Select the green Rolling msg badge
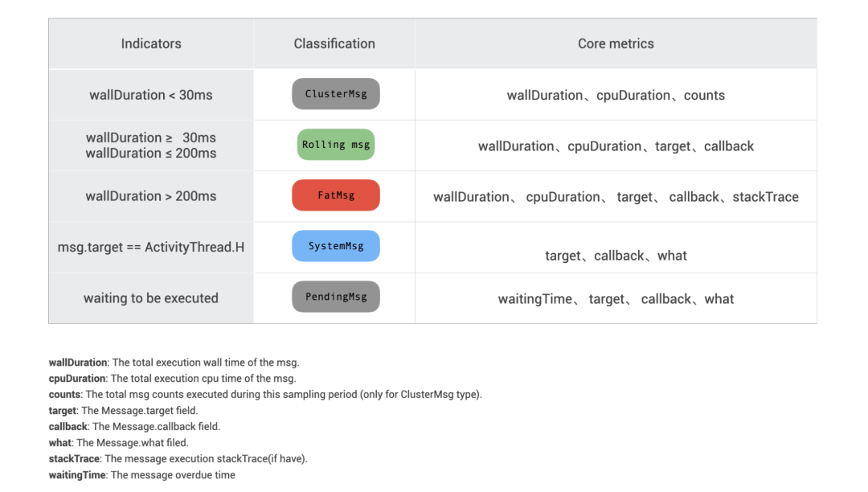Viewport: 868px width, 492px height. coord(335,145)
